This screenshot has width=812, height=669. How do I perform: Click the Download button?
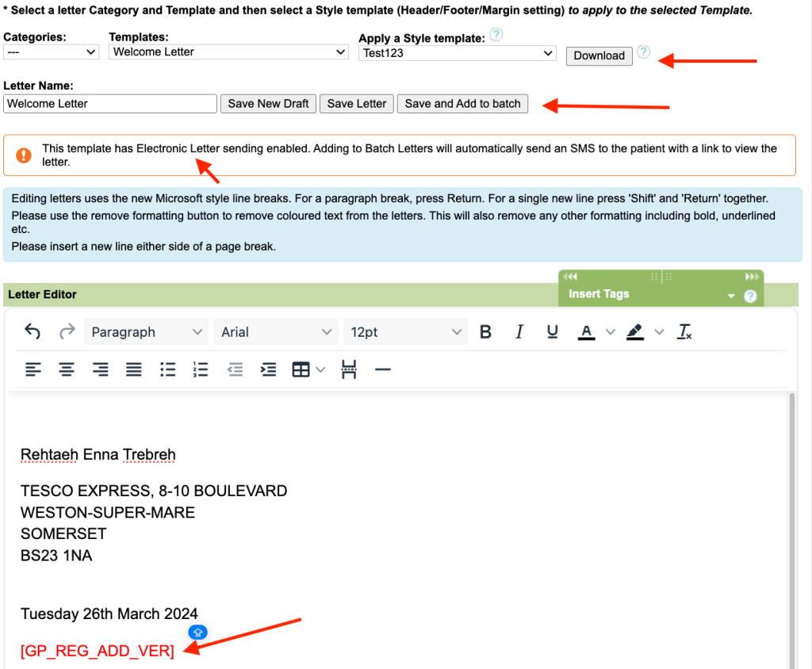[x=599, y=55]
